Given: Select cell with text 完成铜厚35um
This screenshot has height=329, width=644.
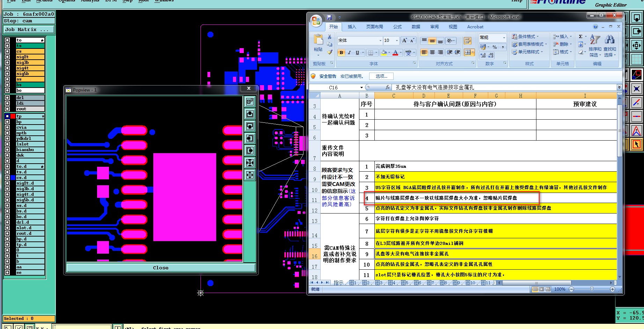Looking at the screenshot, I should pos(496,166).
